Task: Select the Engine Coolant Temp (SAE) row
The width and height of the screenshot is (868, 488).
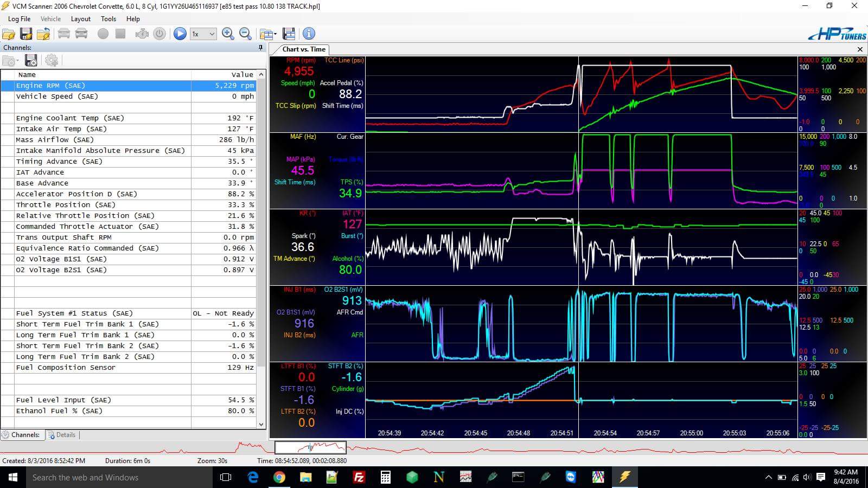Action: point(129,118)
